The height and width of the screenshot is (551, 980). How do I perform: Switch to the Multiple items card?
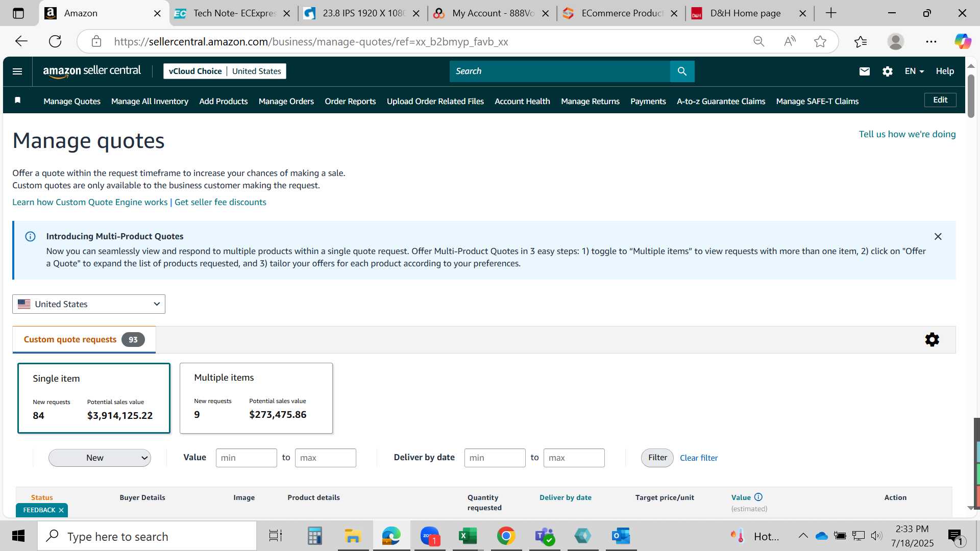256,398
